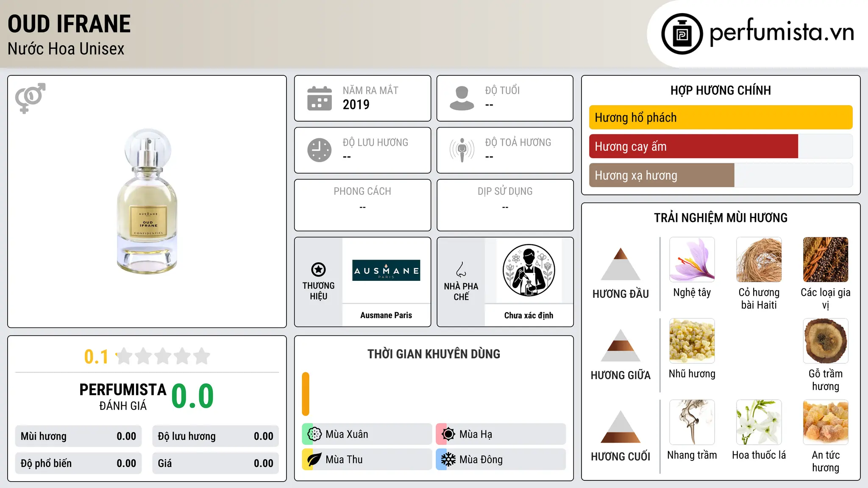Select the Mùa Đông season label
The image size is (868, 488).
(x=481, y=460)
